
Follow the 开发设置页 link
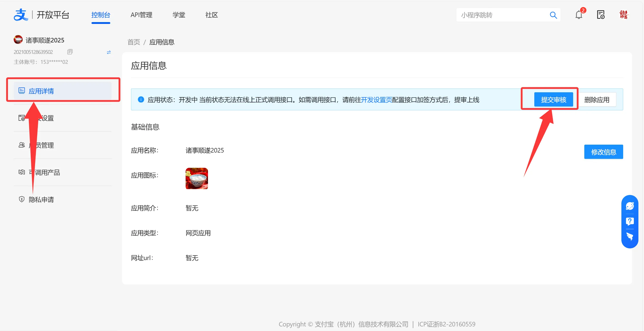pos(376,100)
